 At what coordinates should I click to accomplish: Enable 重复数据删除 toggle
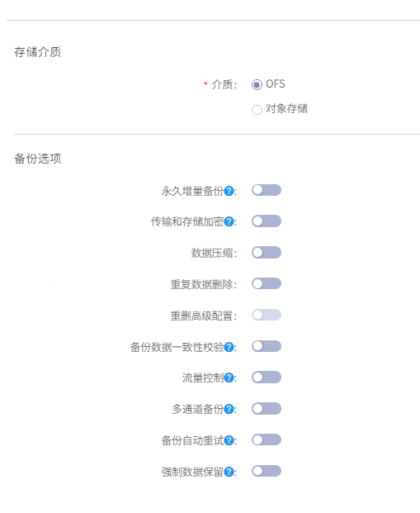267,283
